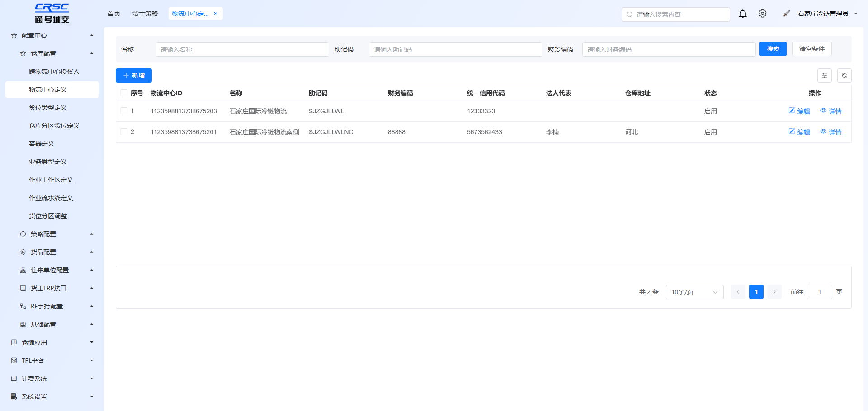Click the star icon beside 配置中心

pos(14,35)
